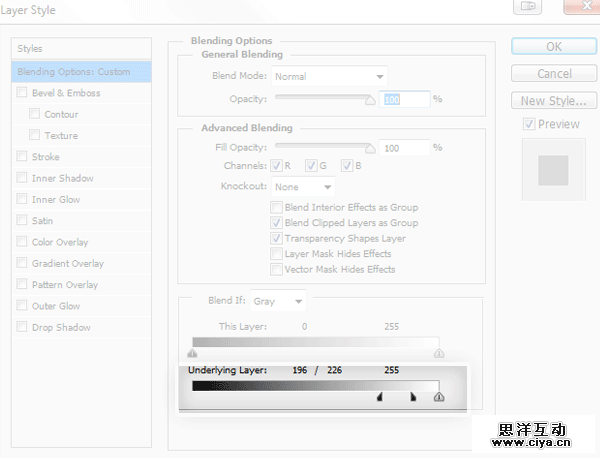Toggle Blend Clipped Layers as Group
600x458 pixels.
pos(276,223)
